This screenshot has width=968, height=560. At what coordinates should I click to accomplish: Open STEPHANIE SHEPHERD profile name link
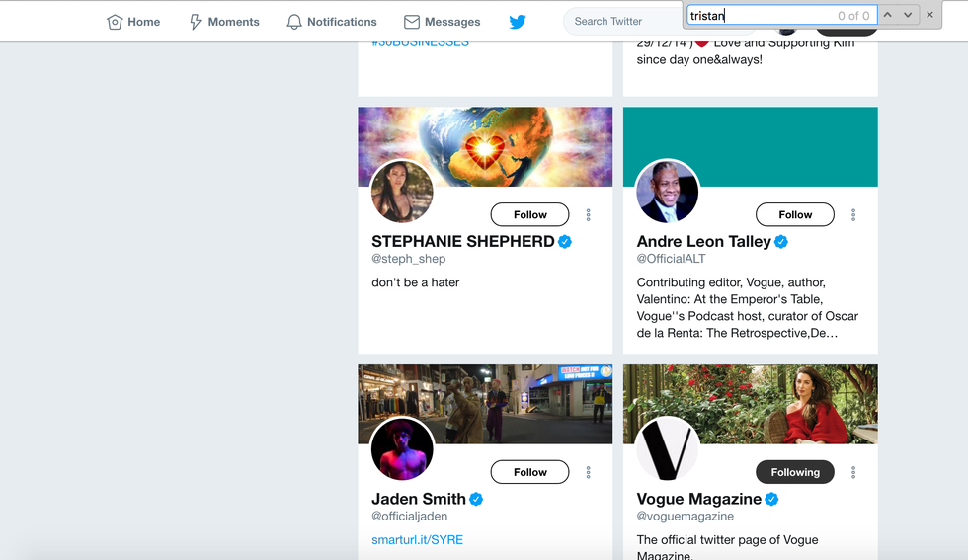(x=463, y=241)
